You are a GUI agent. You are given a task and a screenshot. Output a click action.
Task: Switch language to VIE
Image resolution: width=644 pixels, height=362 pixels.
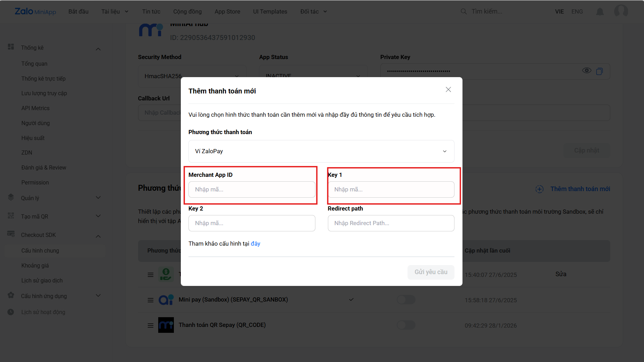coord(560,11)
